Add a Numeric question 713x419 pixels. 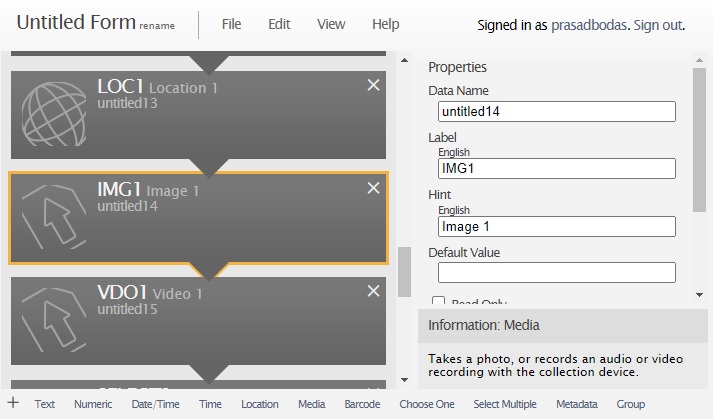point(93,404)
